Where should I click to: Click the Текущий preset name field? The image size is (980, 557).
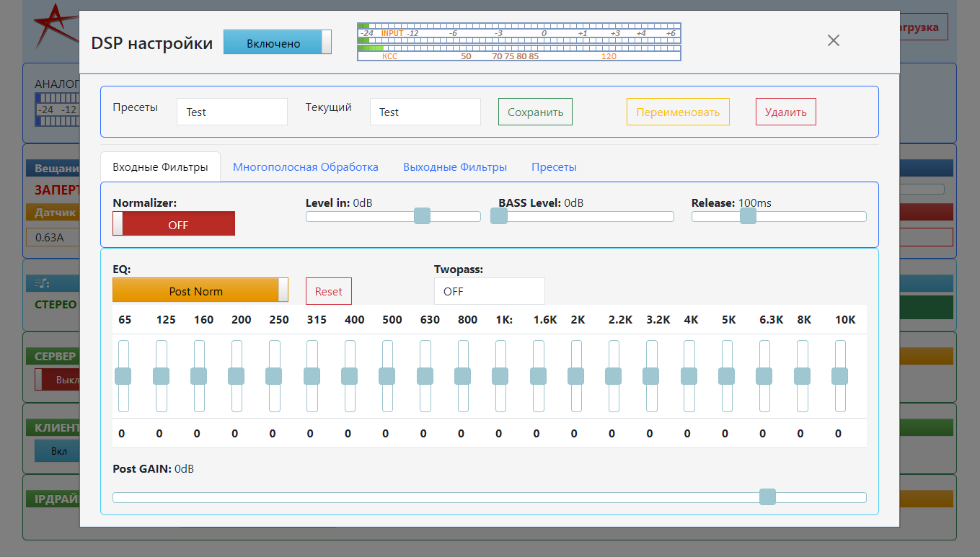click(x=425, y=112)
